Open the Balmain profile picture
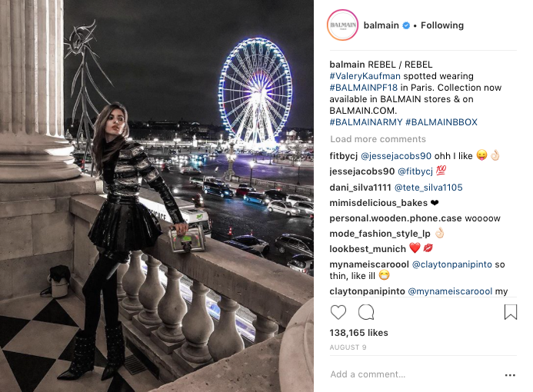Viewport: 533px width, 392px height. (343, 25)
